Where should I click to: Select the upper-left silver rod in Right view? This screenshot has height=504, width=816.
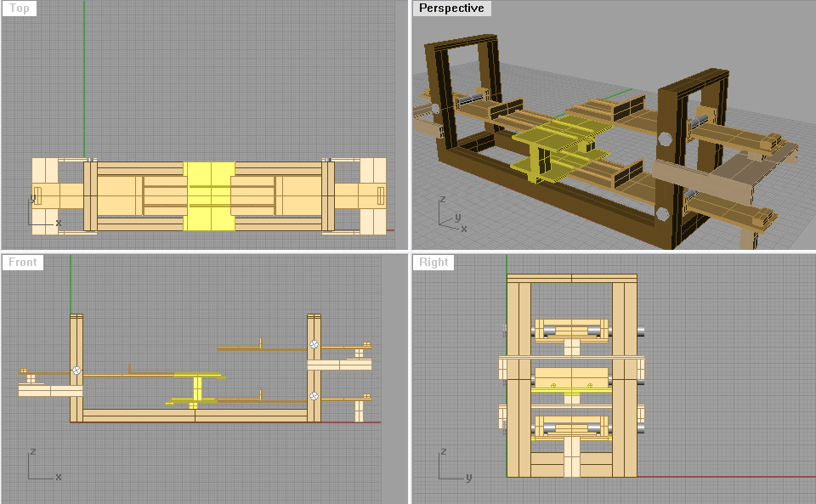point(546,330)
